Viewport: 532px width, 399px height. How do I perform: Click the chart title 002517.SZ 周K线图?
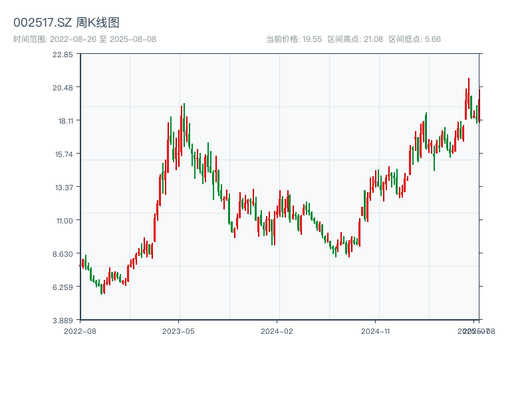pyautogui.click(x=66, y=23)
